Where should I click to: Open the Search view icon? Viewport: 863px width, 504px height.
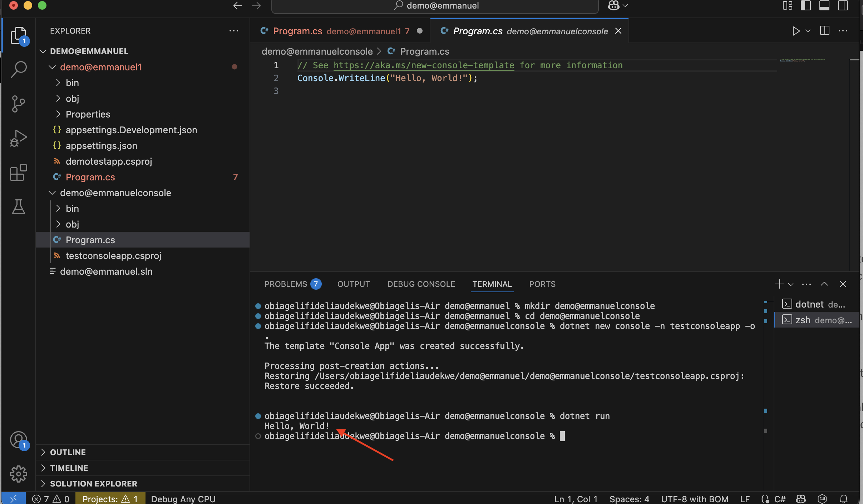pyautogui.click(x=19, y=69)
